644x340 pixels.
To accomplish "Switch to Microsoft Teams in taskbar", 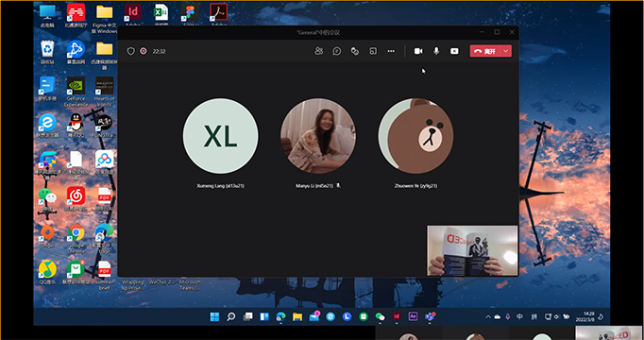I will [430, 316].
